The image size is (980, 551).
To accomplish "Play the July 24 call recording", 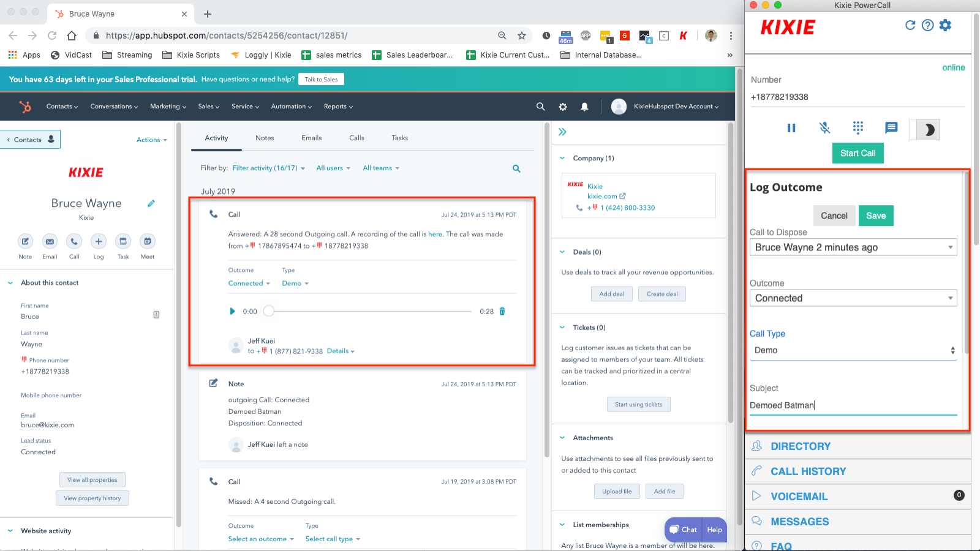I will (x=232, y=311).
